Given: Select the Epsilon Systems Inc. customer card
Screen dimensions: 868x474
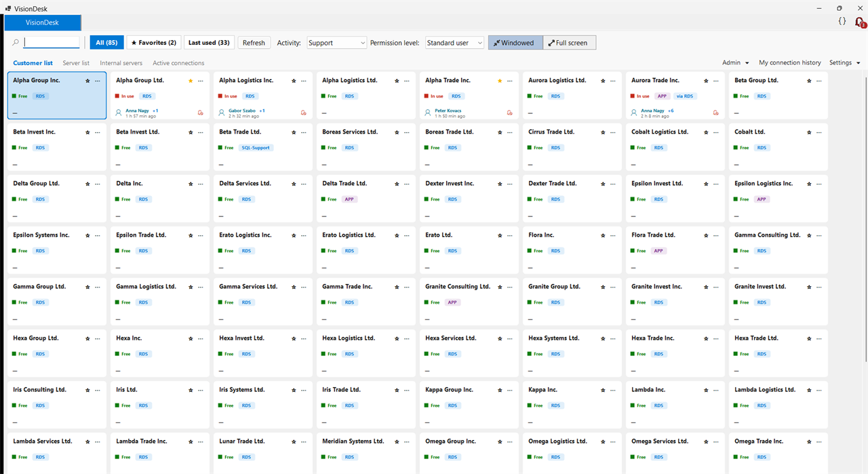Looking at the screenshot, I should pyautogui.click(x=57, y=251).
